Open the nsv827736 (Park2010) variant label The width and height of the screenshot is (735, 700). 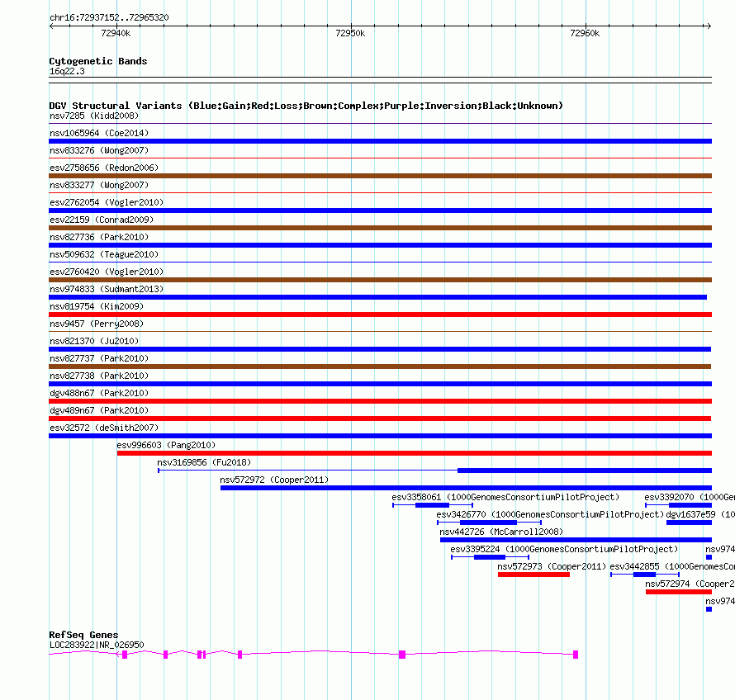pos(99,237)
